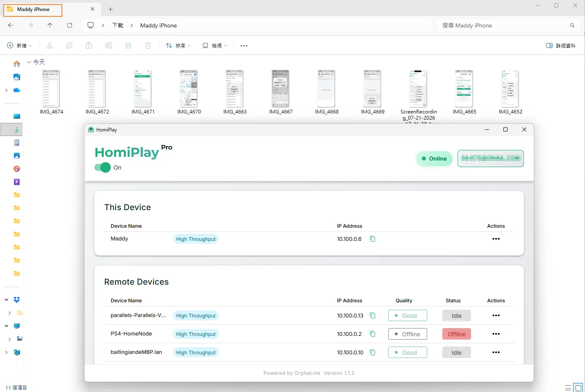This screenshot has width=585, height=392.
Task: Open Desktop in the navigation pane
Action: (x=17, y=116)
